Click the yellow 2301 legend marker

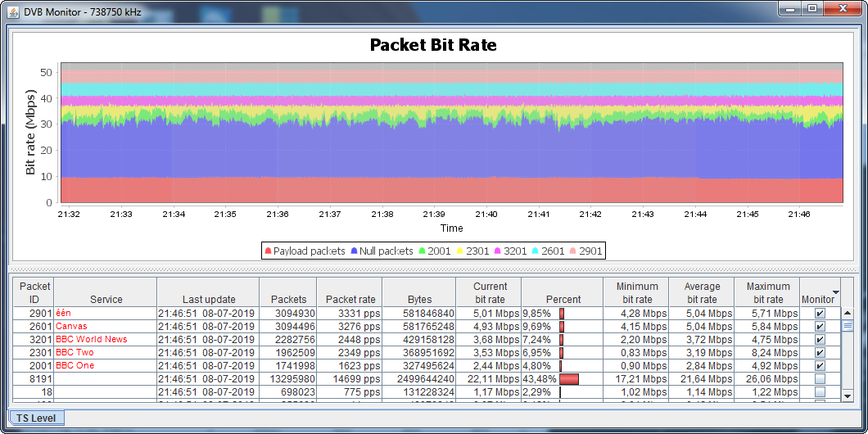(x=460, y=251)
